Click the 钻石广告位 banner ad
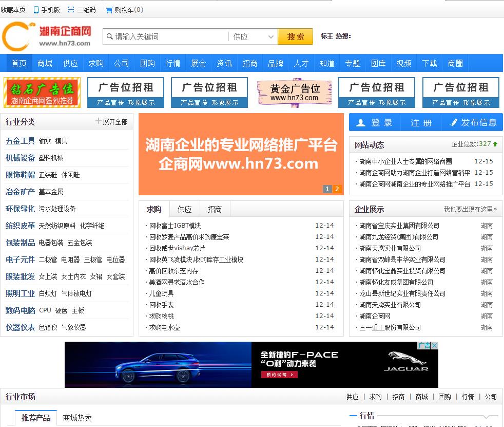Image resolution: width=504 pixels, height=427 pixels. 42,92
